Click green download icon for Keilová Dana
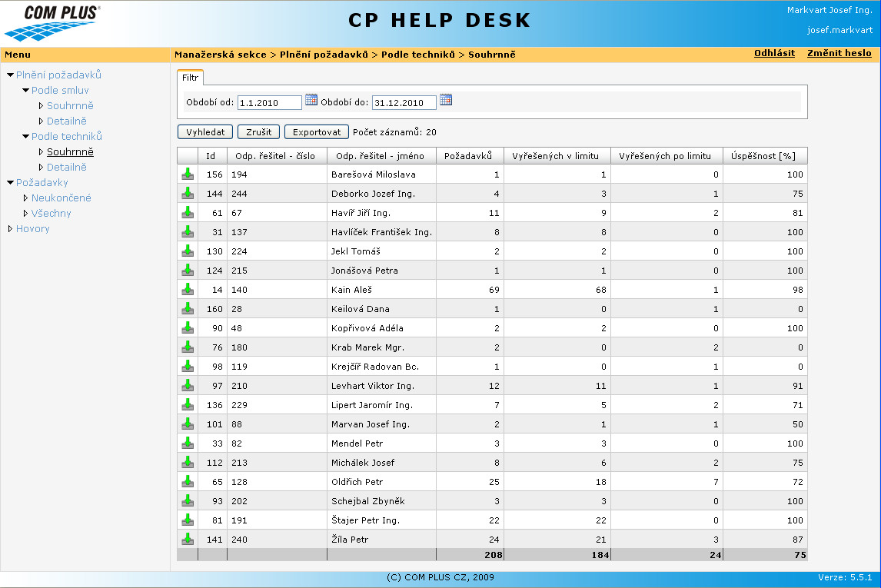Screen dimensions: 881x588 click(188, 308)
